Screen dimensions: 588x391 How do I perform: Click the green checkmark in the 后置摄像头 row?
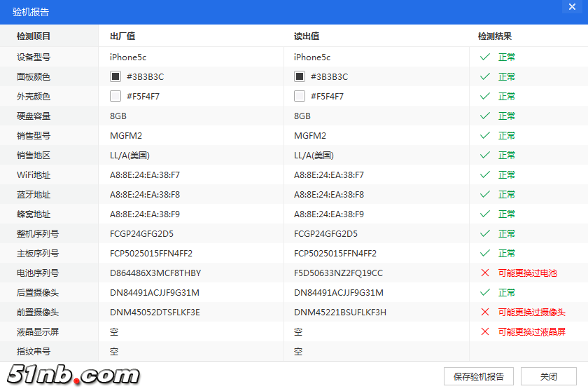(484, 292)
